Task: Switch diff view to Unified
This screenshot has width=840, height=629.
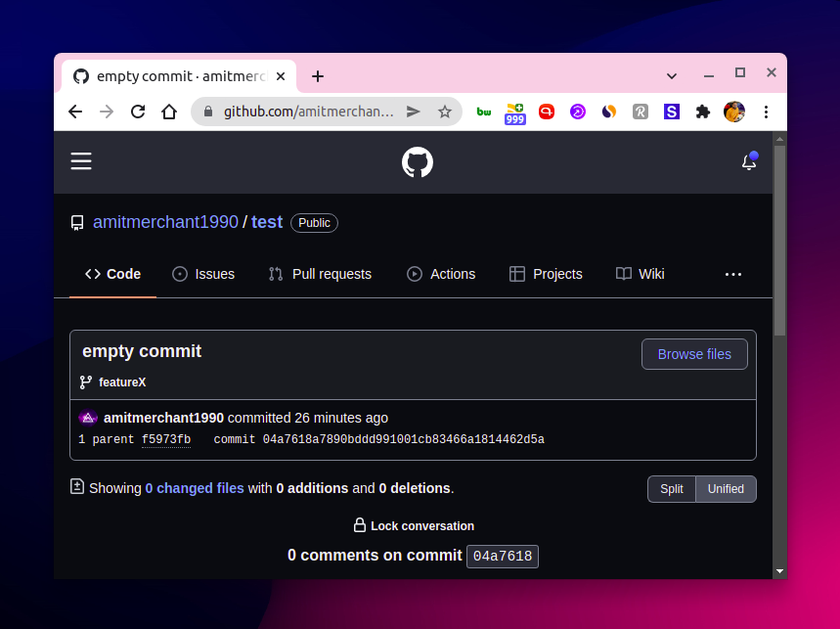Action: [726, 489]
